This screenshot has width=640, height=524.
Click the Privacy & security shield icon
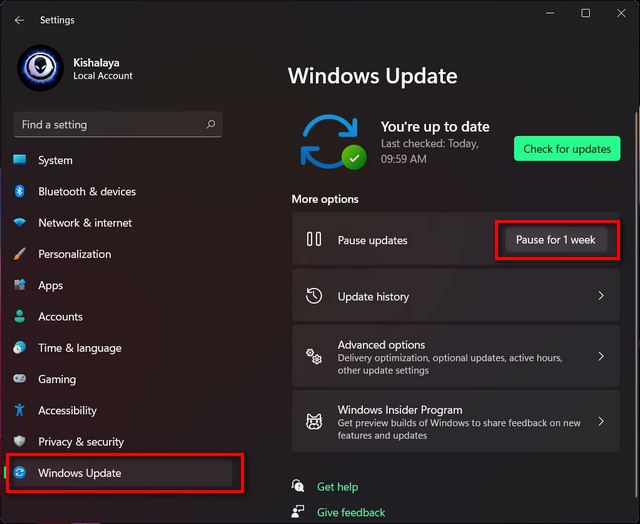(20, 441)
